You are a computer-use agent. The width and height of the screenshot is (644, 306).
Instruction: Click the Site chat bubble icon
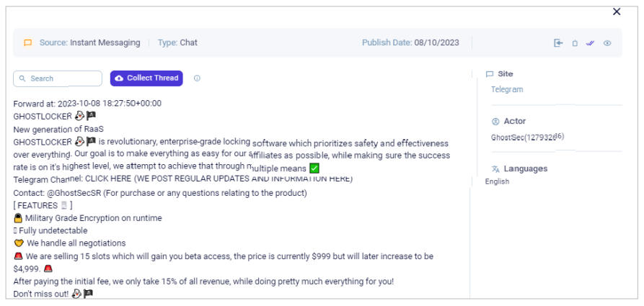490,74
